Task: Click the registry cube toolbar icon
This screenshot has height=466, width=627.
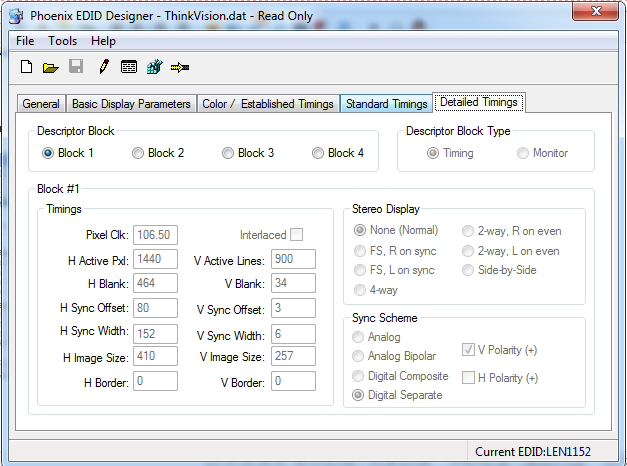Action: click(154, 67)
